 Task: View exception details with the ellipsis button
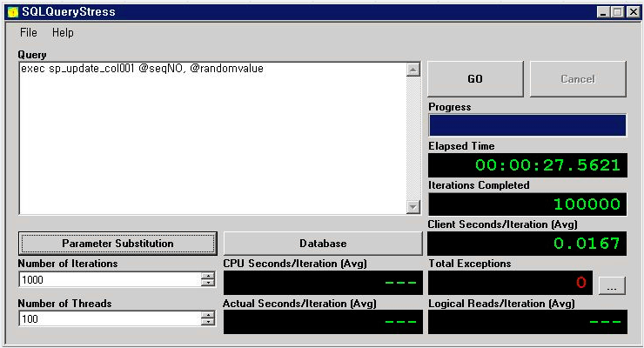point(612,285)
